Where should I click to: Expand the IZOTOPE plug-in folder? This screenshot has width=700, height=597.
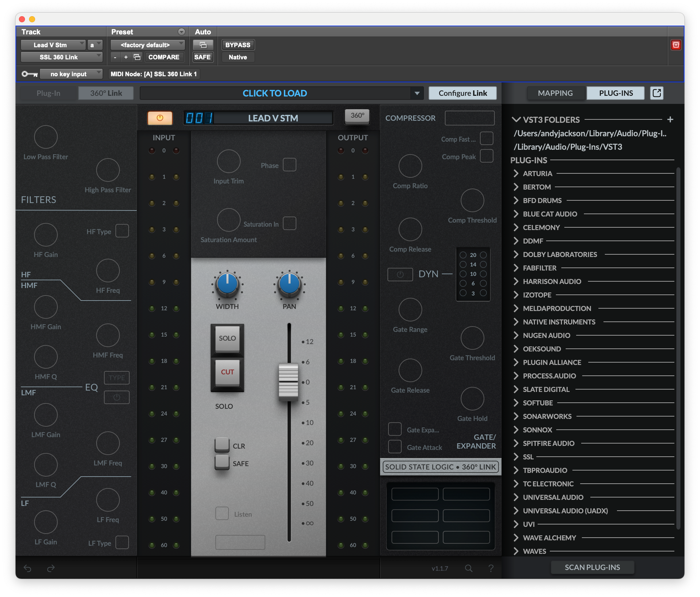click(516, 295)
